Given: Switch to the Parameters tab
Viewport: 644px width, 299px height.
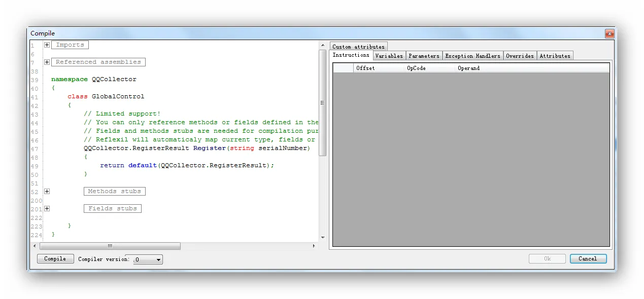Looking at the screenshot, I should tap(424, 56).
